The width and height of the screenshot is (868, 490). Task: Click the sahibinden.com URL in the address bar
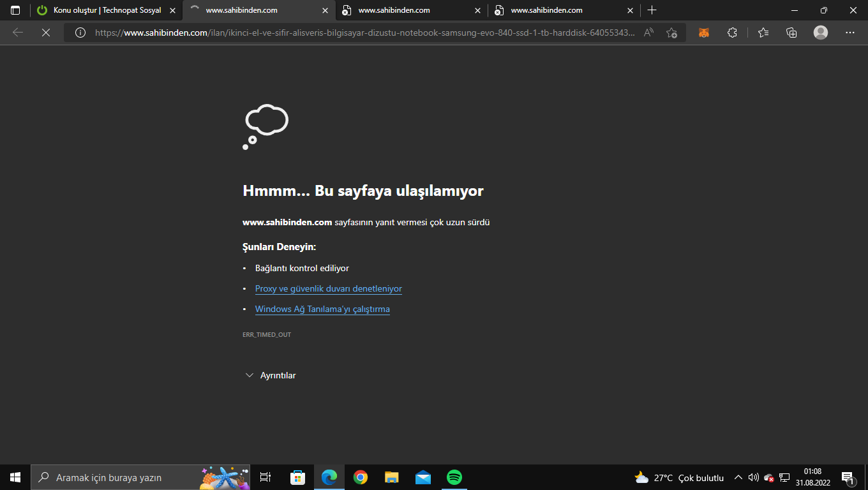364,33
